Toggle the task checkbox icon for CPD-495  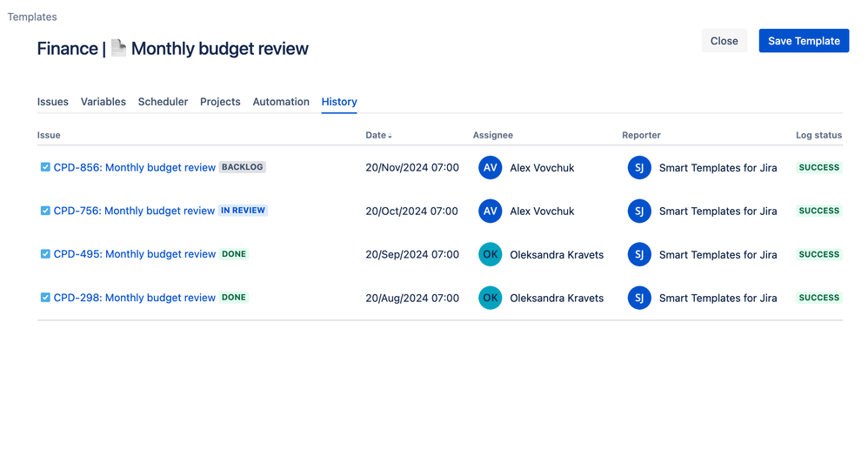pos(45,253)
